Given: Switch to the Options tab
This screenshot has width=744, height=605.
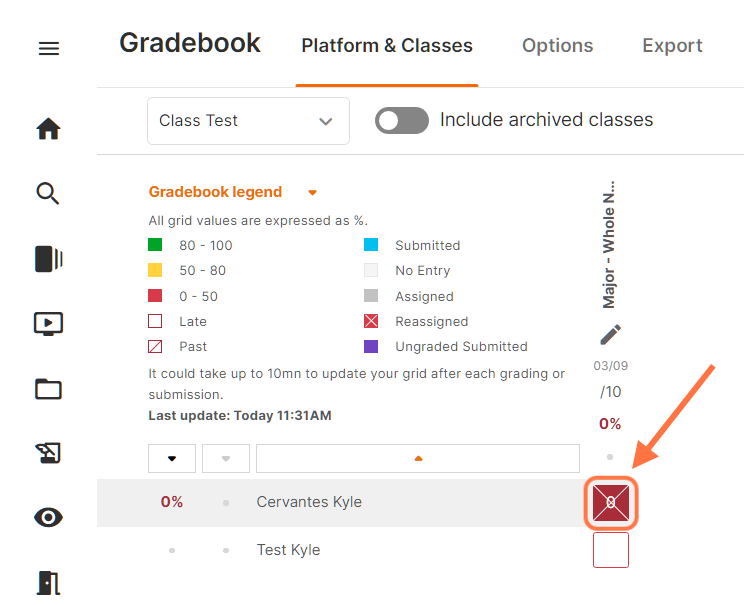Looking at the screenshot, I should pyautogui.click(x=557, y=46).
